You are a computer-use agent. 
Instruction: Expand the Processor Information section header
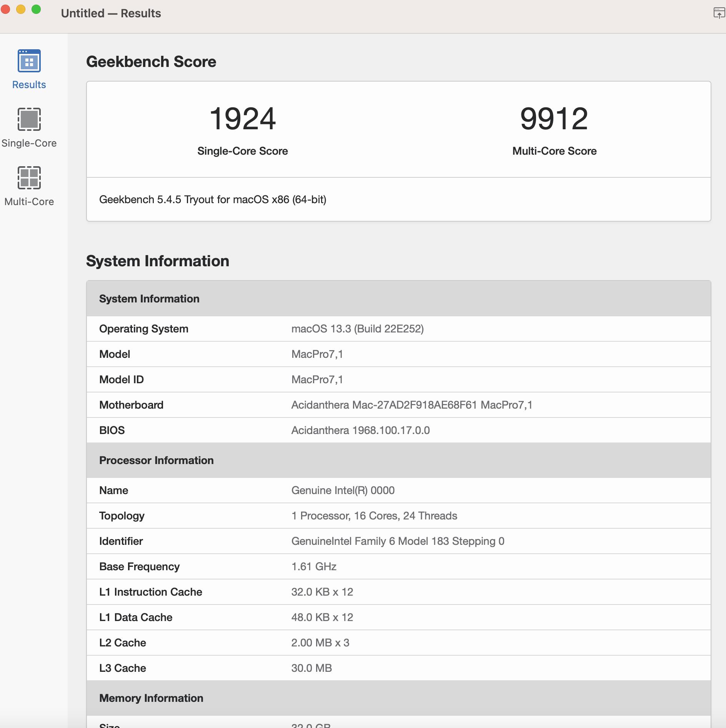coord(157,460)
